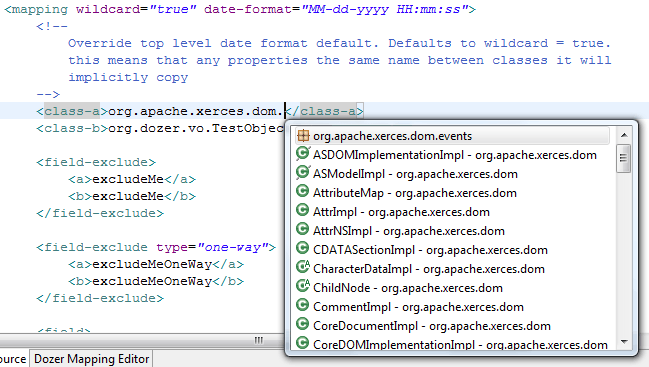649x367 pixels.
Task: Click the AttrImpl class icon
Action: pos(303,211)
